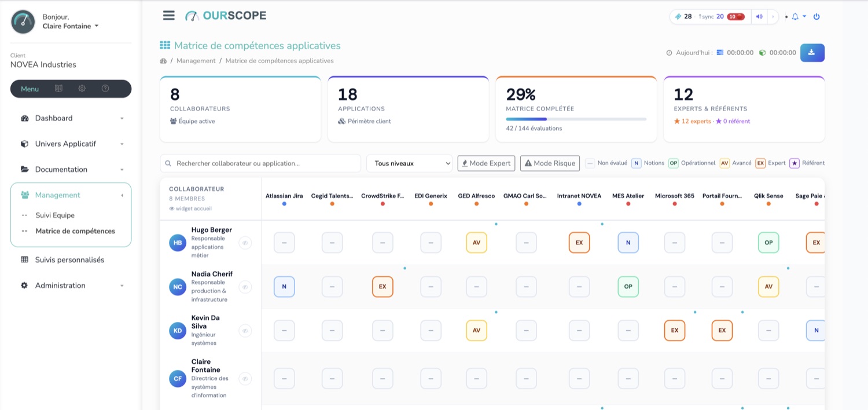The height and width of the screenshot is (410, 868).
Task: Click the ticket counter 28 icon
Action: [678, 17]
